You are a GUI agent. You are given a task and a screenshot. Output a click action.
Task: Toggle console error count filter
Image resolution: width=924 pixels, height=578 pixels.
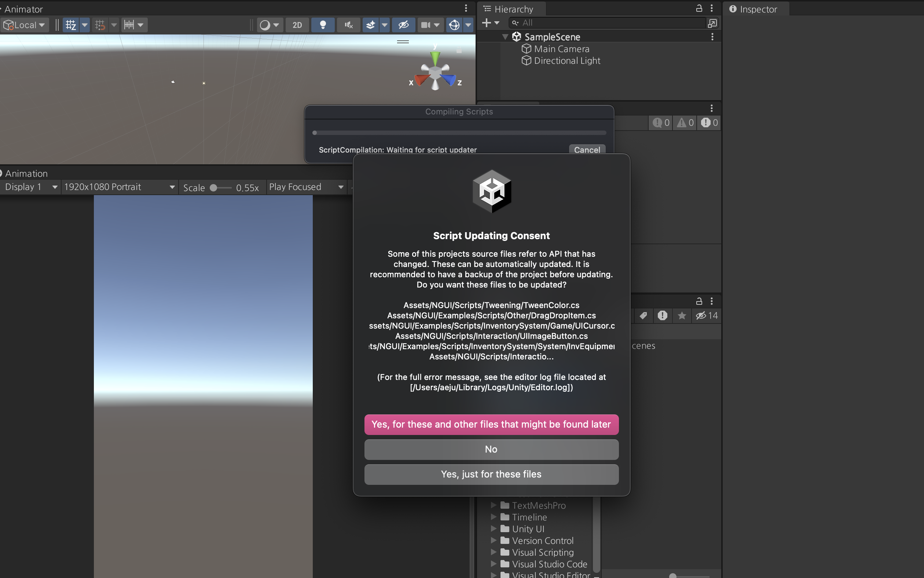[x=709, y=123]
